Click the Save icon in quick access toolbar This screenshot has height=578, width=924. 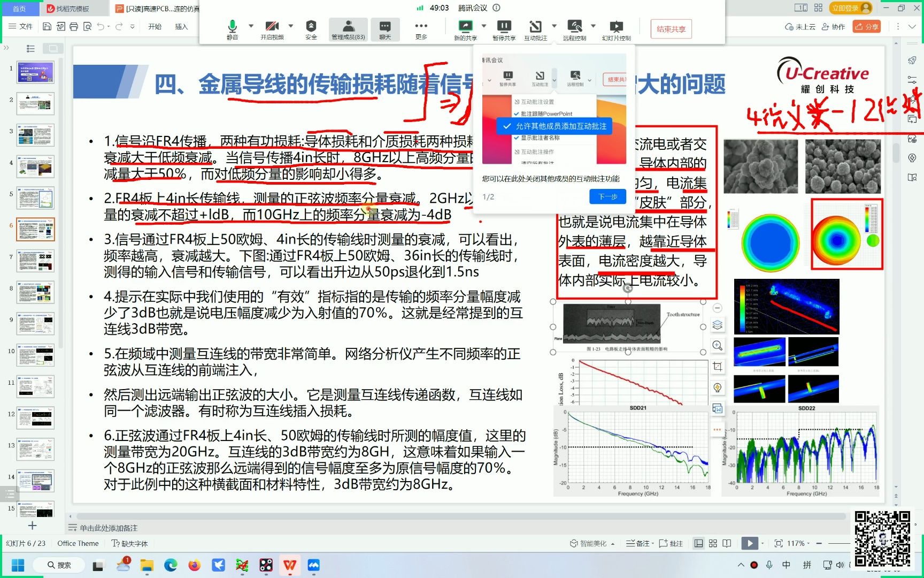point(47,26)
